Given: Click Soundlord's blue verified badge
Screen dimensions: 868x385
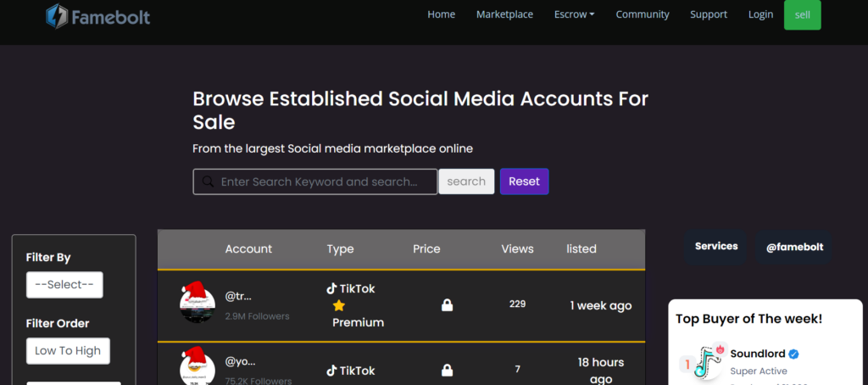Looking at the screenshot, I should pyautogui.click(x=793, y=354).
